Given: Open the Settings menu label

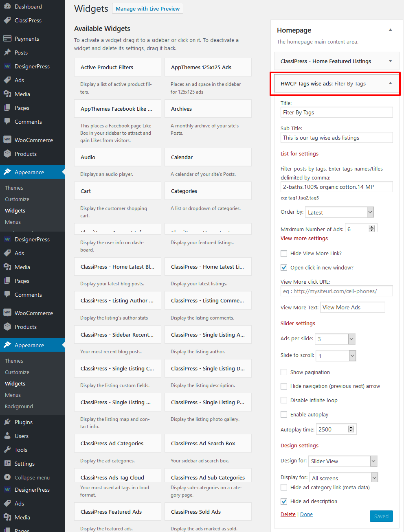Looking at the screenshot, I should pyautogui.click(x=24, y=464).
